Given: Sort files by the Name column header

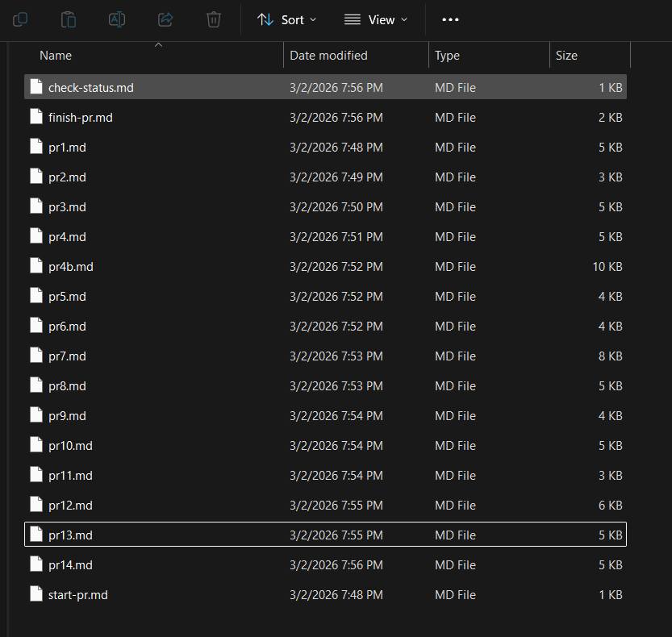Looking at the screenshot, I should tap(56, 56).
